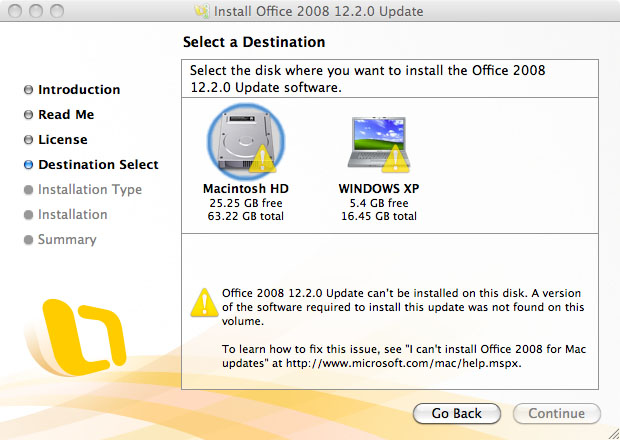The width and height of the screenshot is (620, 440).
Task: Click the warning badge on Macintosh HD
Action: tap(262, 159)
